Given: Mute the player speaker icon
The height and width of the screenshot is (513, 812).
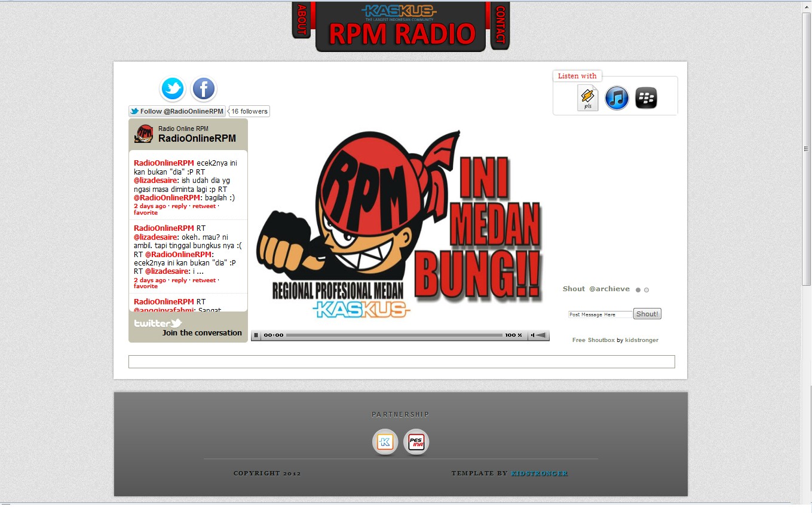Looking at the screenshot, I should [532, 335].
